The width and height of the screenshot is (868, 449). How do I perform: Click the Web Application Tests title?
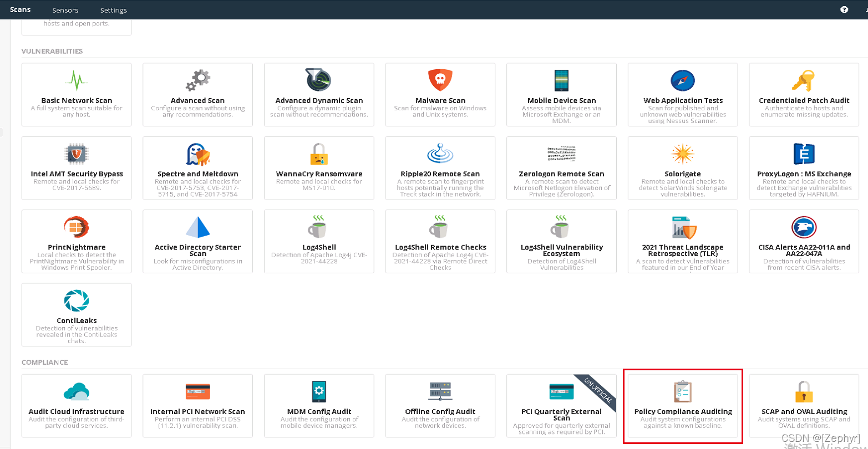683,100
